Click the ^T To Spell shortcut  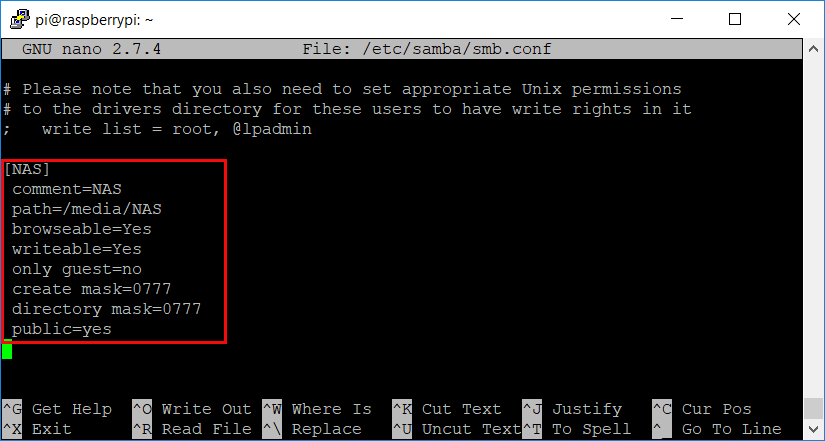click(x=577, y=429)
